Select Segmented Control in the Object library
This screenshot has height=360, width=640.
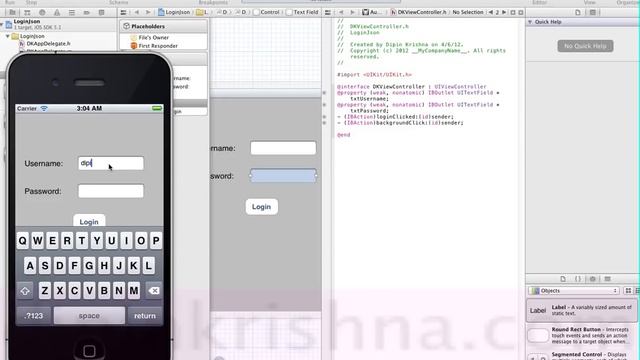582,355
